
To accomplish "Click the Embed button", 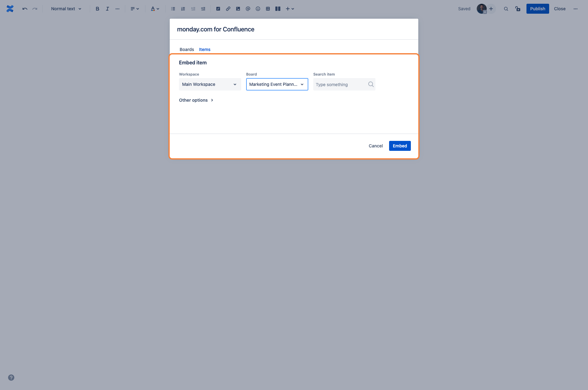I will (400, 146).
